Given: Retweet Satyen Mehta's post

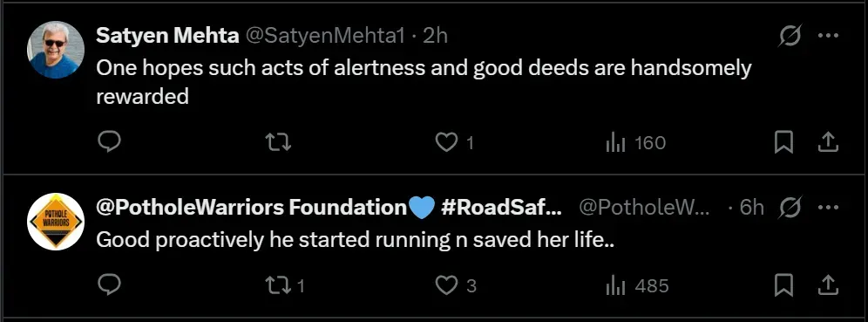Looking at the screenshot, I should pos(279,143).
